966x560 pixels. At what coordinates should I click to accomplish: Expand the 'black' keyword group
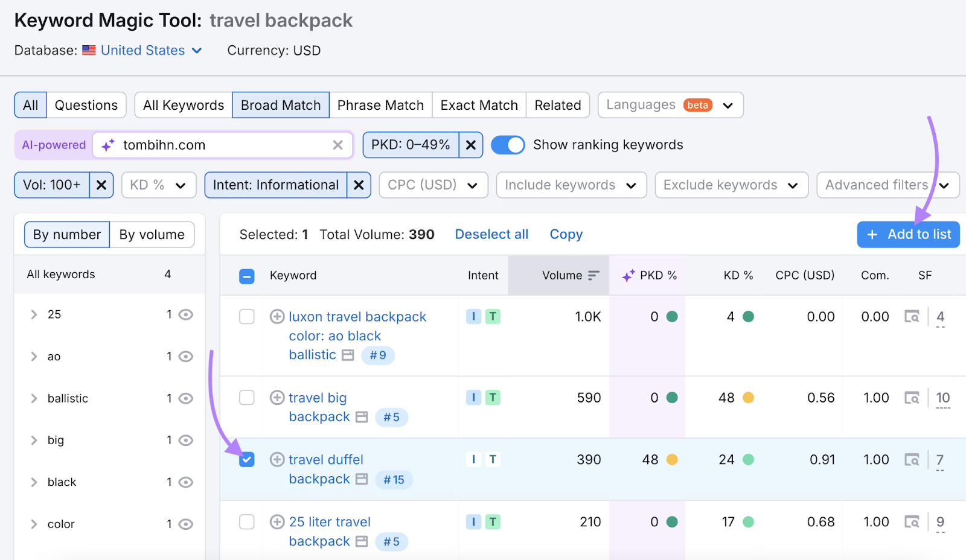34,482
